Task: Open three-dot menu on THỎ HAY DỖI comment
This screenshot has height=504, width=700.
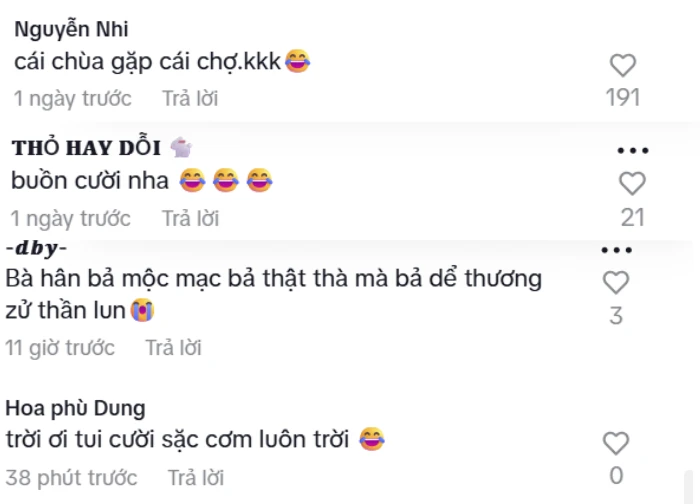Action: [x=633, y=151]
